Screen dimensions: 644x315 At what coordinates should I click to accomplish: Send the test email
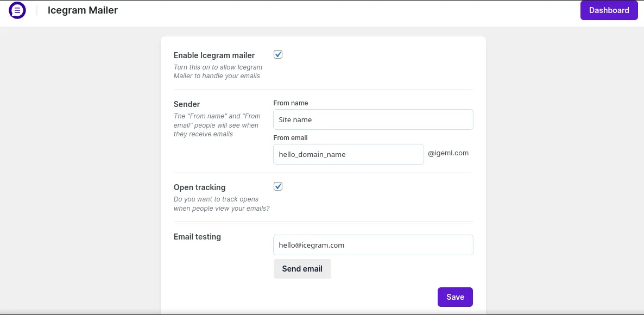pyautogui.click(x=302, y=269)
